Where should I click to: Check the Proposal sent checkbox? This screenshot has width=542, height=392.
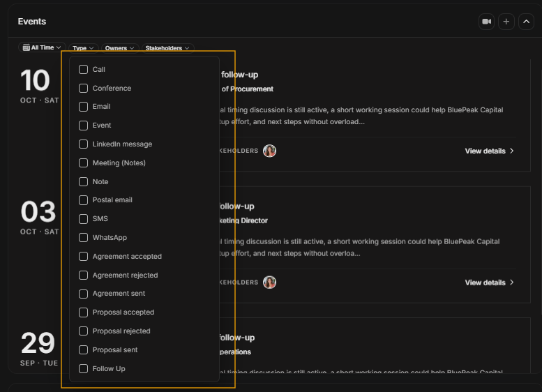point(83,350)
